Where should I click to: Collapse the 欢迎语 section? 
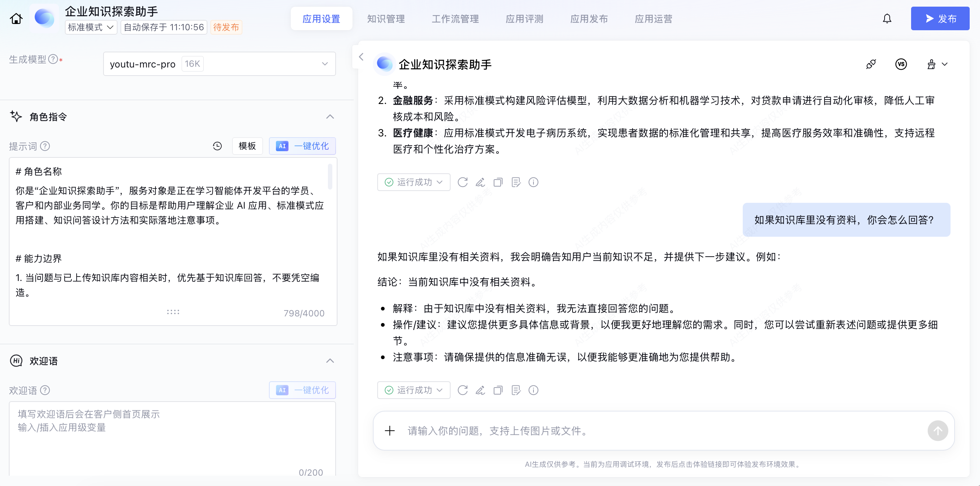pyautogui.click(x=330, y=361)
